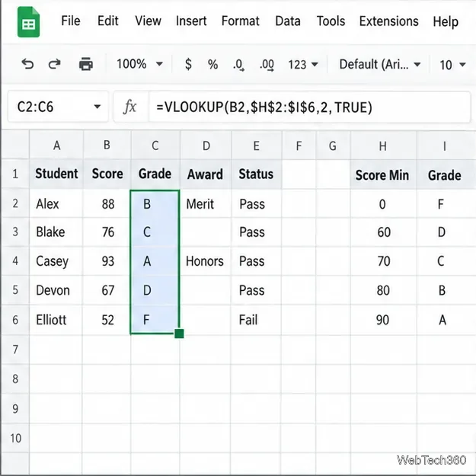Open the 100% zoom dropdown
The image size is (476, 476).
coord(139,64)
